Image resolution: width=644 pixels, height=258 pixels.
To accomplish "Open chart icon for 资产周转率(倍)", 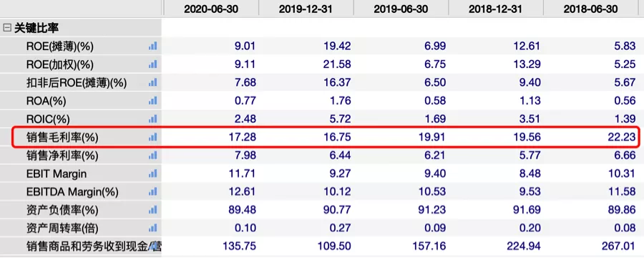I will [153, 228].
